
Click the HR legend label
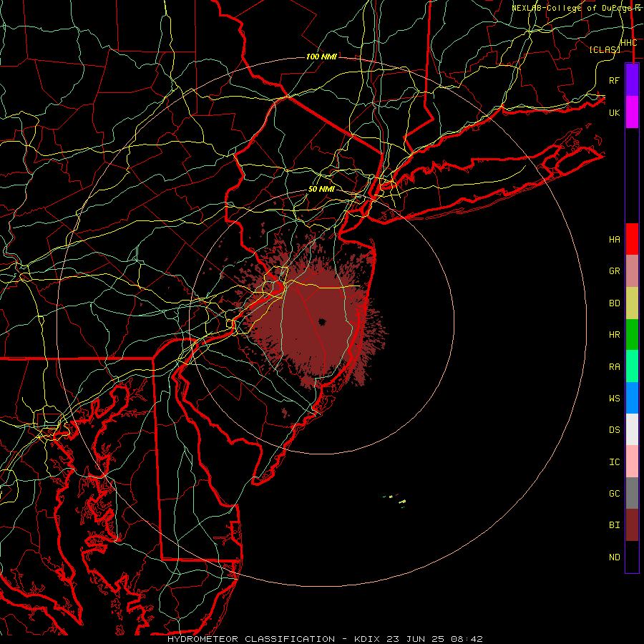click(615, 335)
